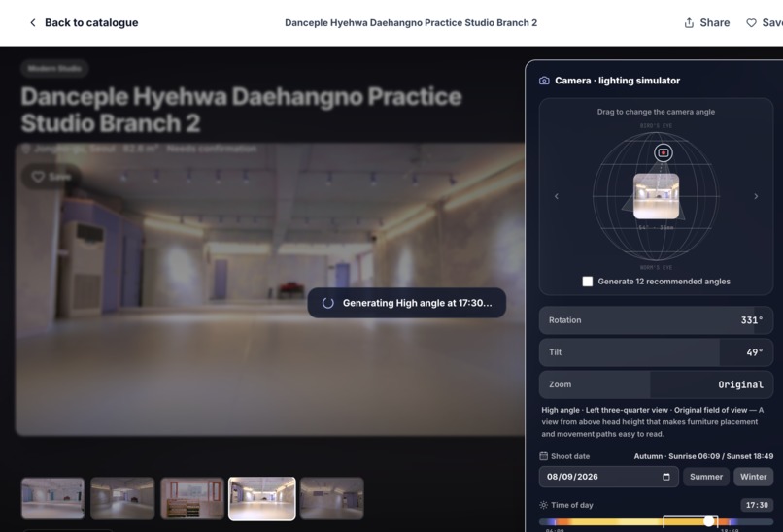This screenshot has height=532, width=783.
Task: Select the first studio thumbnail
Action: (52, 499)
